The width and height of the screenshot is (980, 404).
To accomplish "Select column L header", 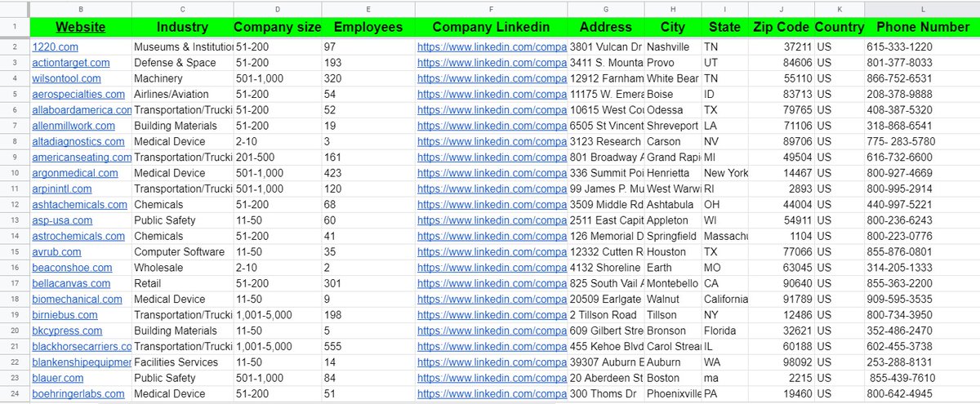I will tap(922, 9).
